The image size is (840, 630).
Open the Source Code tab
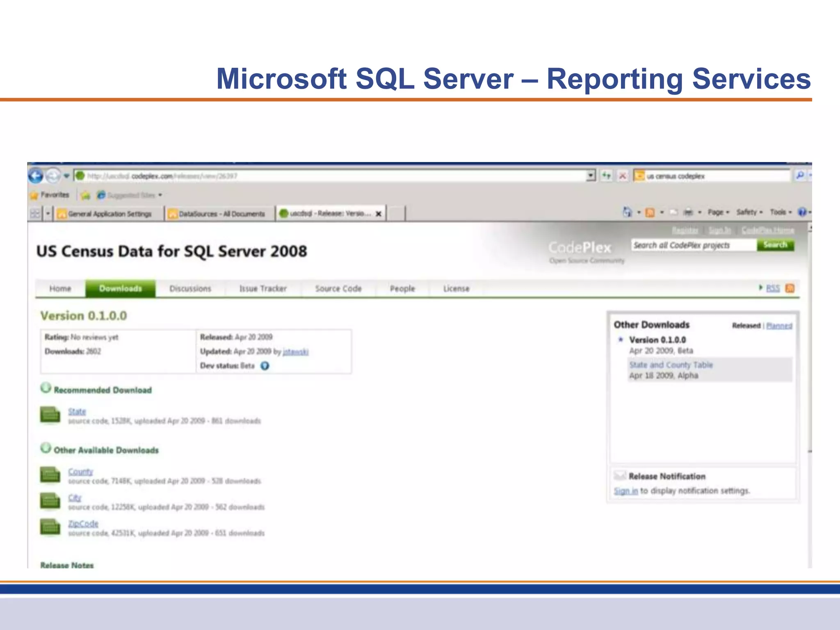point(338,288)
